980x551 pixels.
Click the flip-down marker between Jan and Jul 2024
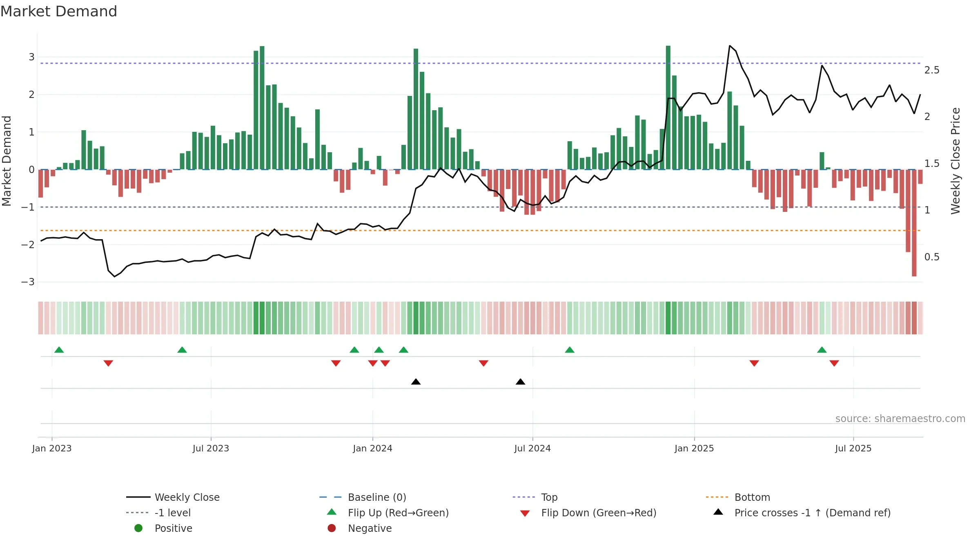click(x=483, y=363)
